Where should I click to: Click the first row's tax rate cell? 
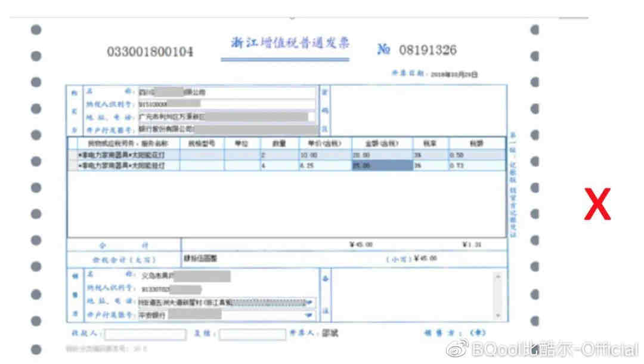[431, 155]
